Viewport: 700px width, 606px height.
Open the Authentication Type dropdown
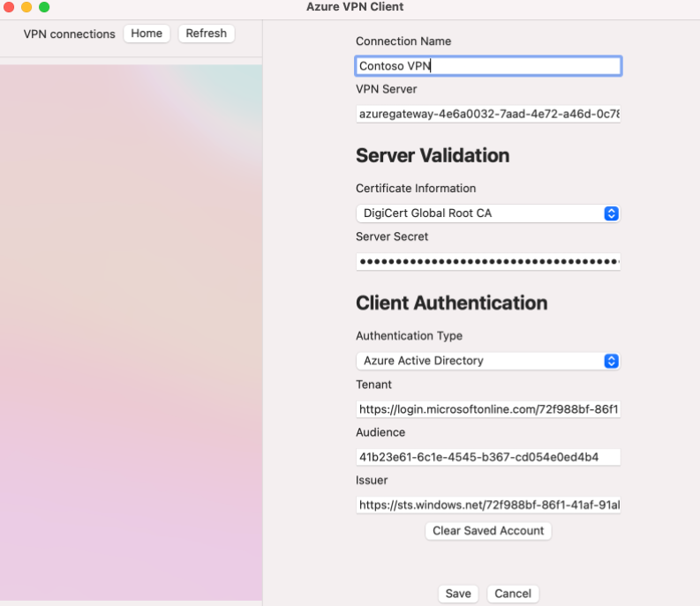pyautogui.click(x=488, y=361)
